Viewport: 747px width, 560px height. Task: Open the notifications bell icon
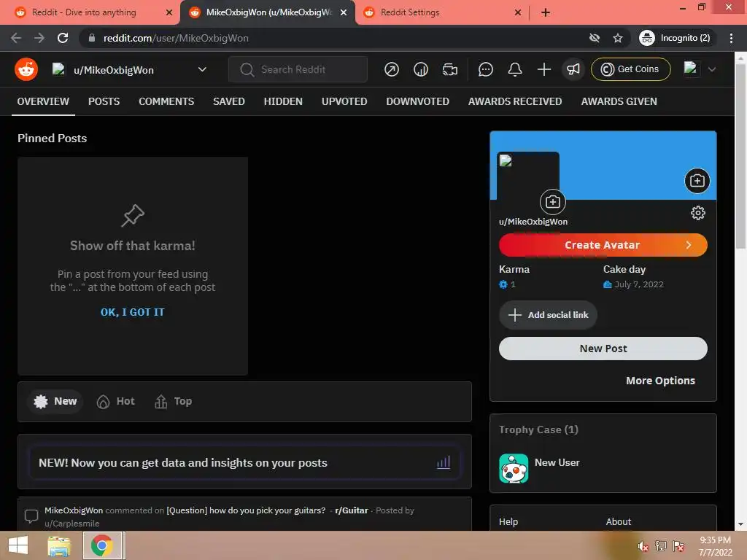(515, 69)
